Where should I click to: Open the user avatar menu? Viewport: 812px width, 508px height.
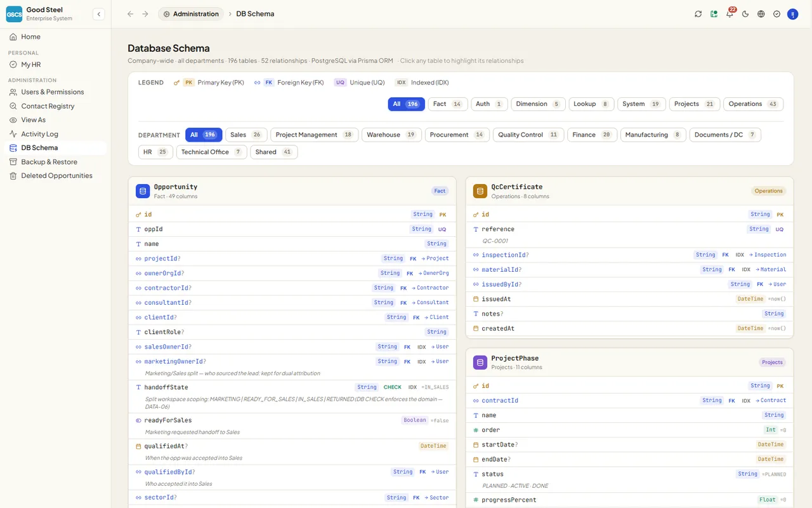point(792,14)
